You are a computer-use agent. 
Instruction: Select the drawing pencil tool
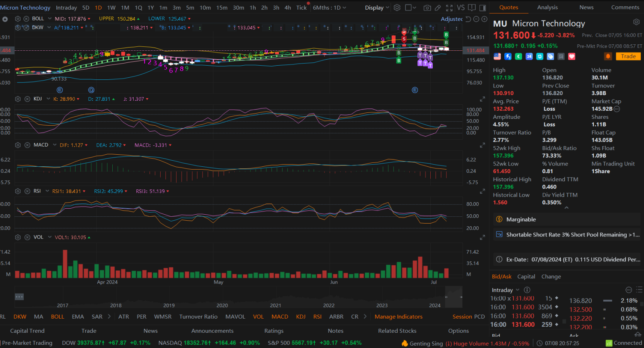(438, 8)
